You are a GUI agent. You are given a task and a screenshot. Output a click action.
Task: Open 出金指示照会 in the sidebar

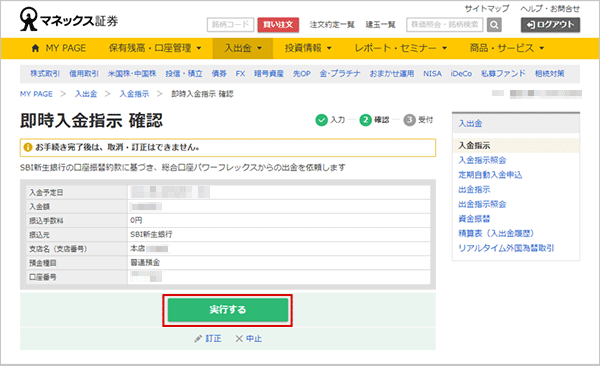coord(482,204)
